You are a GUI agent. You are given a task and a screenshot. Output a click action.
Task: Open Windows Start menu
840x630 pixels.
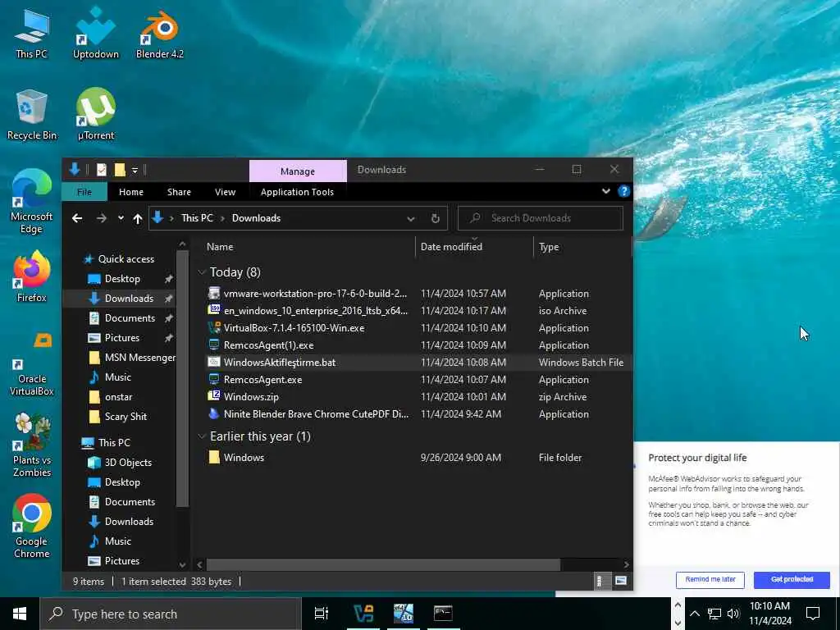click(x=20, y=614)
